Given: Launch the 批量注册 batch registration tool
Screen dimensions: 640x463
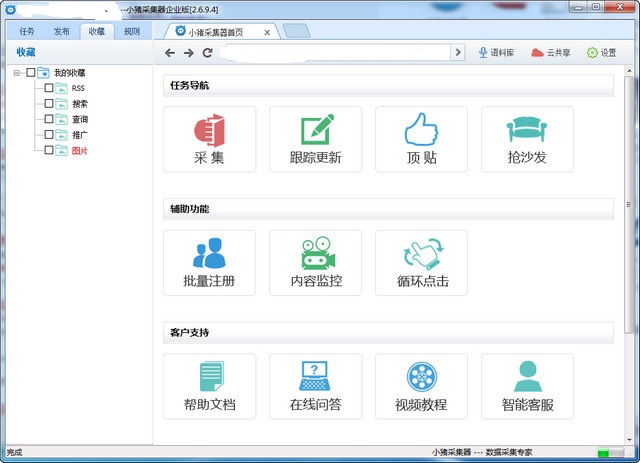Looking at the screenshot, I should 209,263.
